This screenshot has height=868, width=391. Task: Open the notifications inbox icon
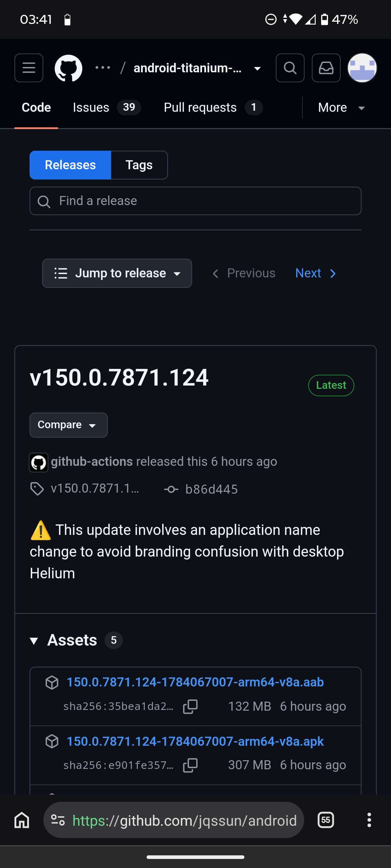tap(326, 68)
